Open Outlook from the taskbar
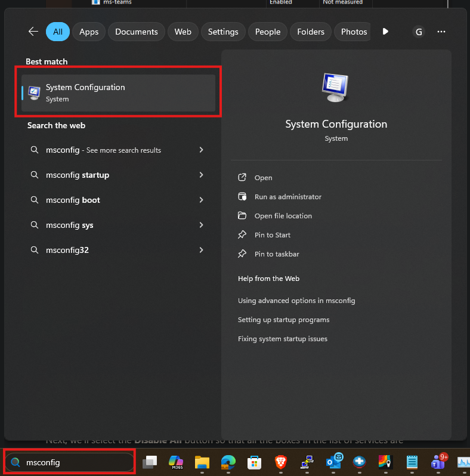The width and height of the screenshot is (470, 476). (x=333, y=461)
